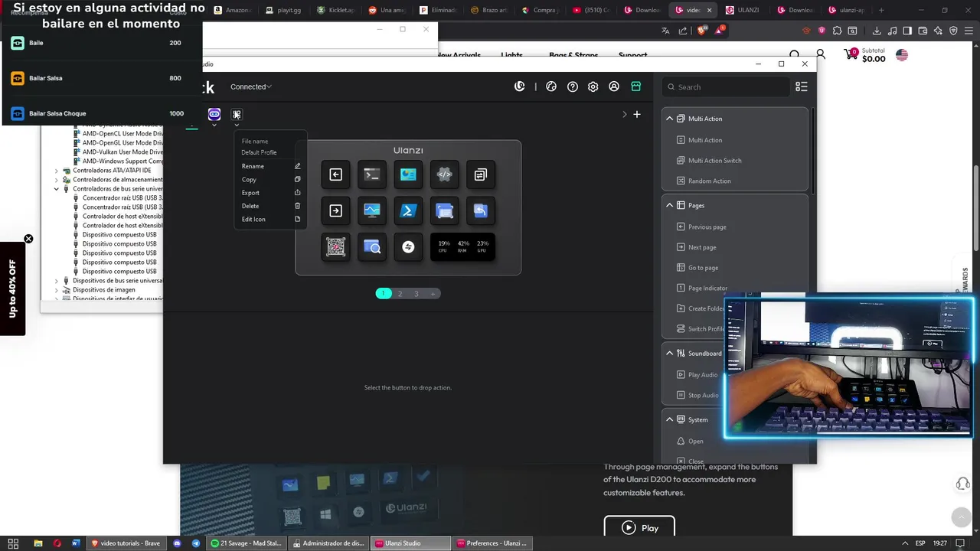
Task: Select the system monitor graph key
Action: click(x=372, y=210)
